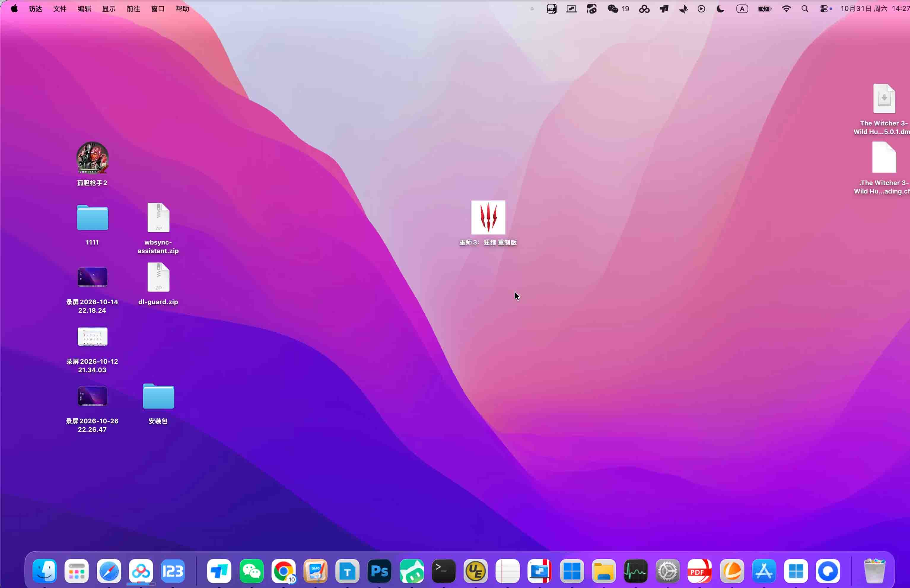This screenshot has height=588, width=910.
Task: Launch WeChat from the Dock
Action: click(x=252, y=571)
